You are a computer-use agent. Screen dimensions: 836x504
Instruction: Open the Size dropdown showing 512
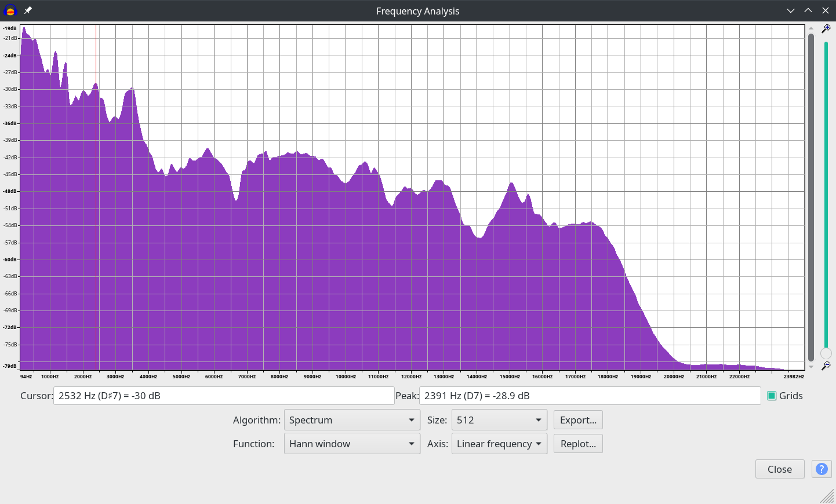[x=499, y=420]
